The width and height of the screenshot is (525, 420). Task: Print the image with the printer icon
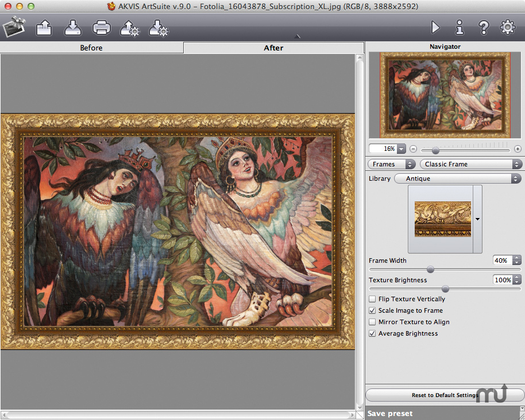click(102, 28)
